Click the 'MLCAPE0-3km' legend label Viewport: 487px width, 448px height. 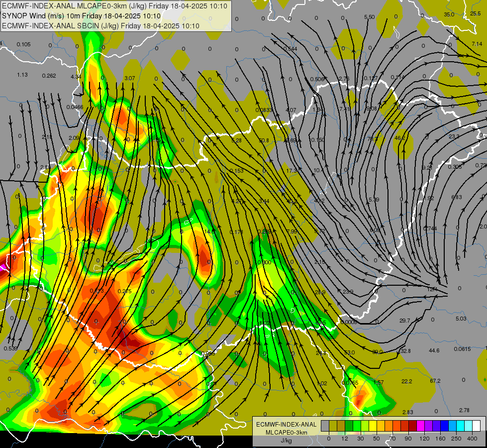[x=286, y=433]
